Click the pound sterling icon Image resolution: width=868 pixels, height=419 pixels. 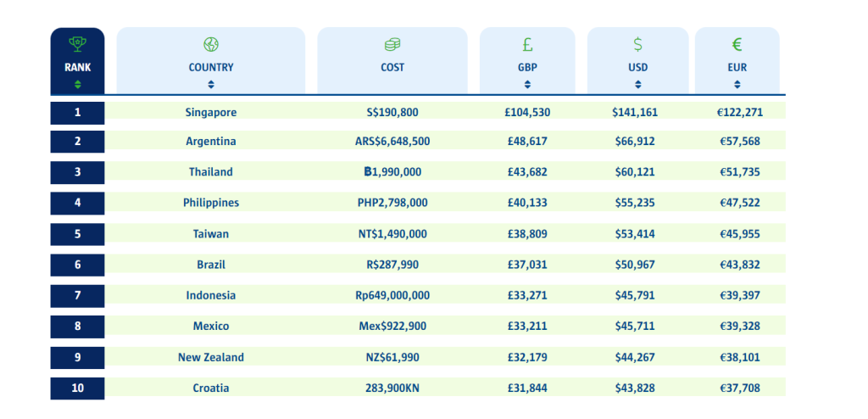click(527, 44)
